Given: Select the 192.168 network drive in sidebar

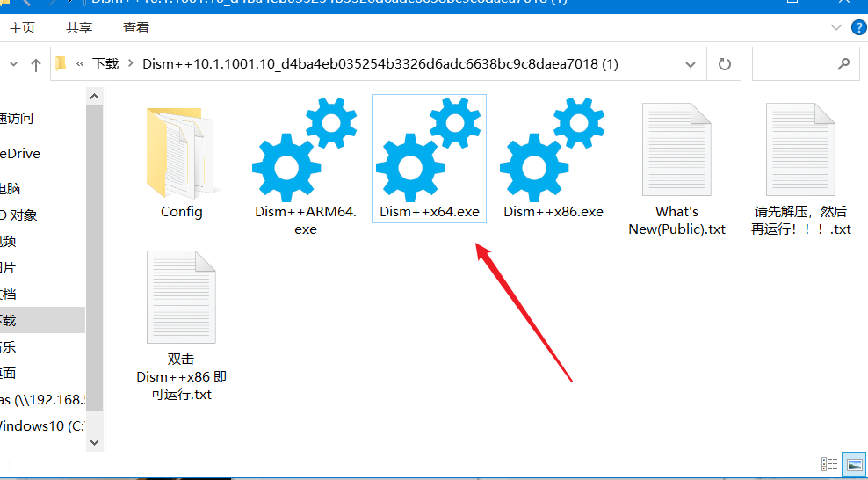Looking at the screenshot, I should pyautogui.click(x=43, y=400).
